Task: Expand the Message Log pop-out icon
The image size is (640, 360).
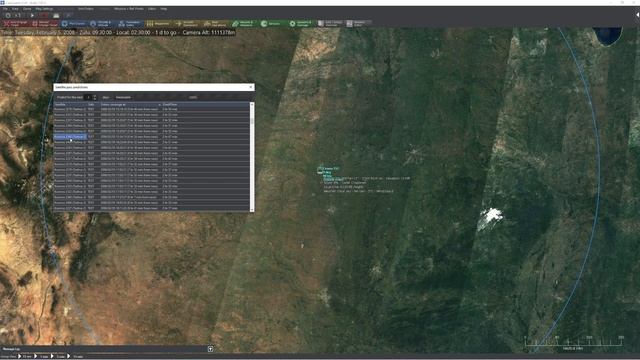Action: coord(210,349)
